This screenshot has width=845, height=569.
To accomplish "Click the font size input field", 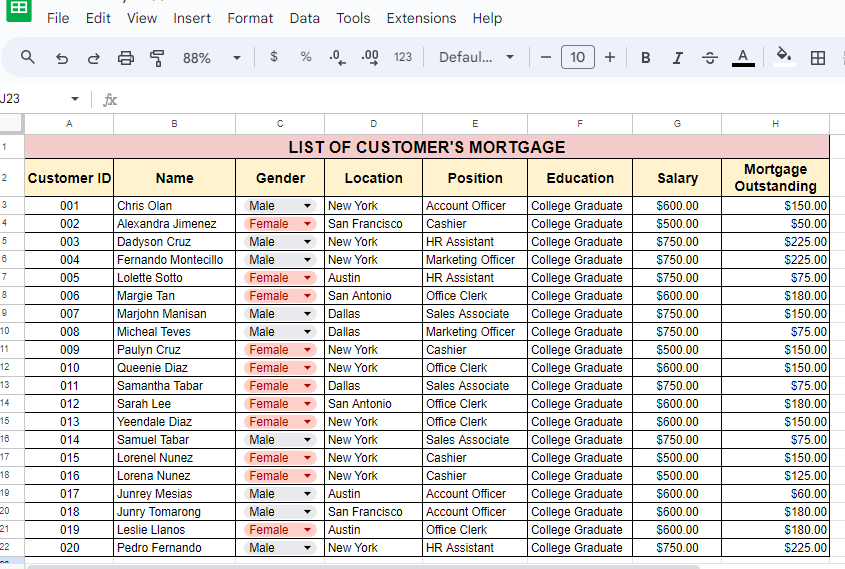I will (578, 57).
